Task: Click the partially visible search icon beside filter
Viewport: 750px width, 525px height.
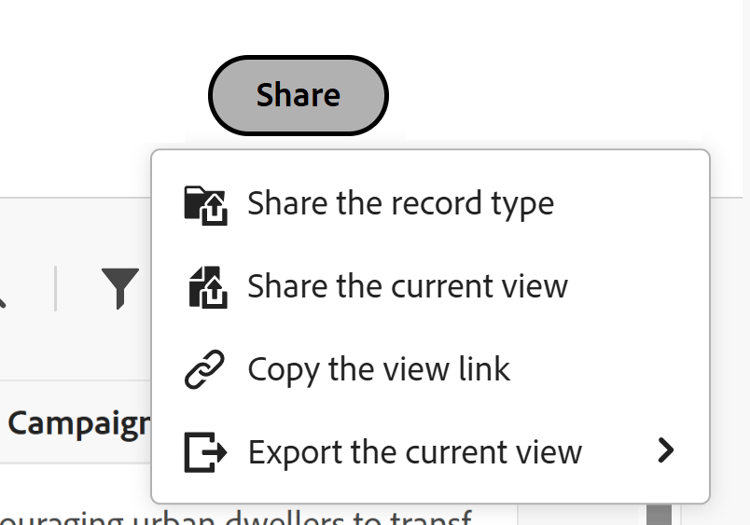Action: click(2, 300)
